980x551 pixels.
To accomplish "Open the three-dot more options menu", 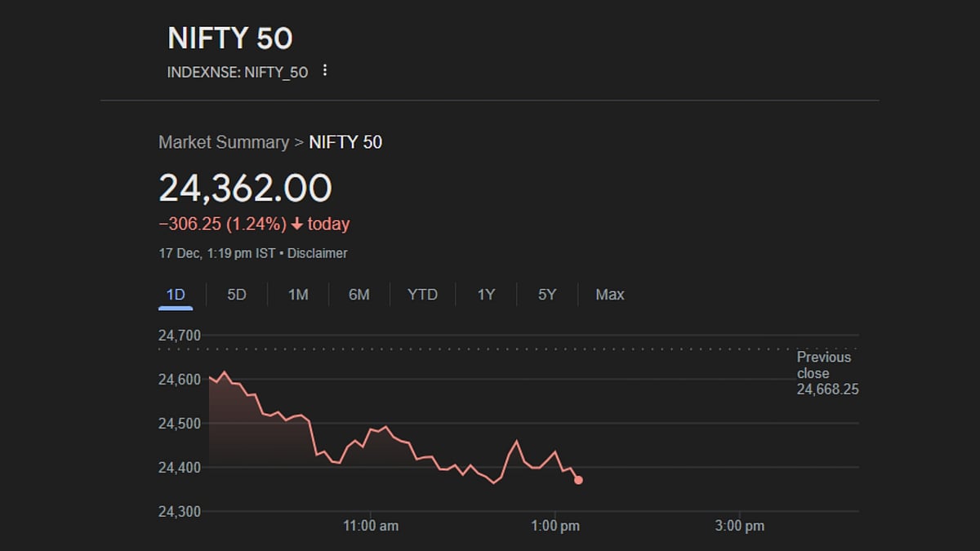I will click(325, 71).
